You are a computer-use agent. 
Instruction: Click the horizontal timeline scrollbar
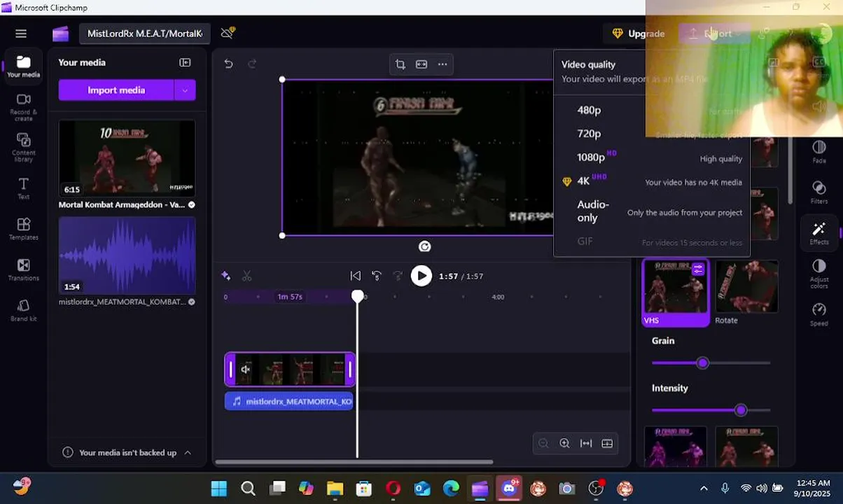[354, 462]
